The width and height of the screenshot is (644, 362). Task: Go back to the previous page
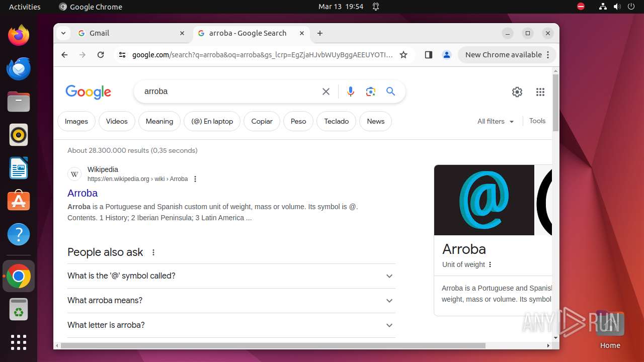(64, 55)
